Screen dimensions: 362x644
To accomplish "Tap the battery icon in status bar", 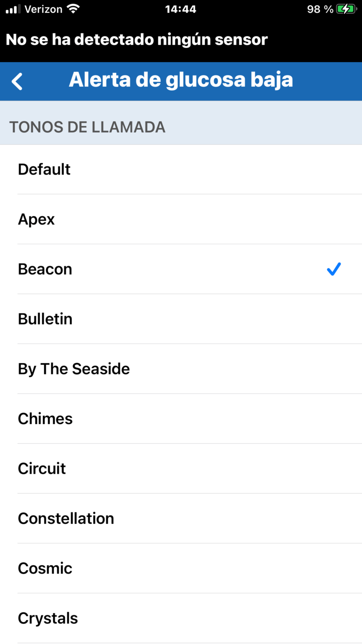I will tap(346, 9).
